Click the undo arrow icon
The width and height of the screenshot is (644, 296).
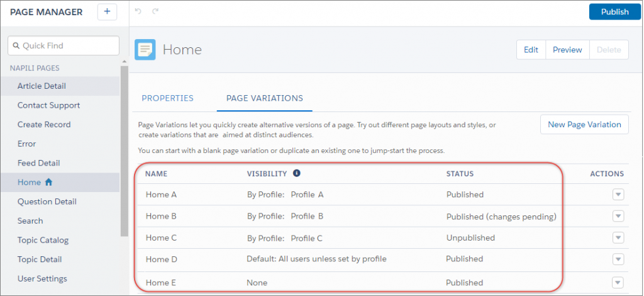(x=139, y=11)
